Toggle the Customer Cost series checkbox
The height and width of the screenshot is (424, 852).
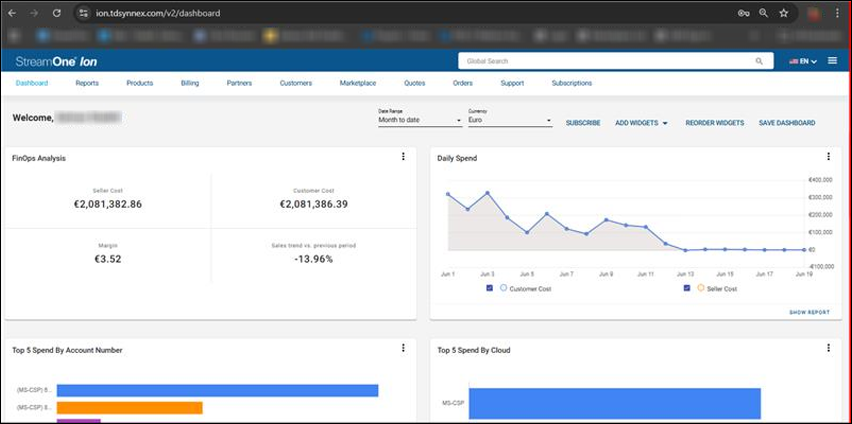(490, 288)
